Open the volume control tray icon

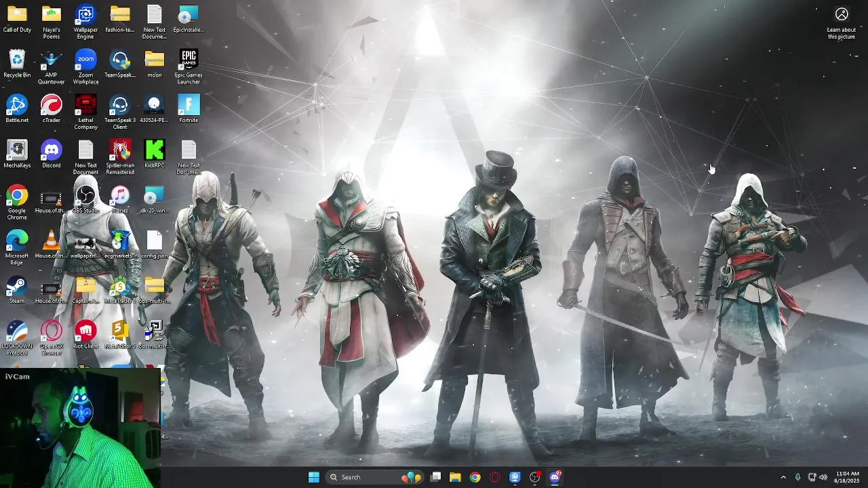point(823,477)
